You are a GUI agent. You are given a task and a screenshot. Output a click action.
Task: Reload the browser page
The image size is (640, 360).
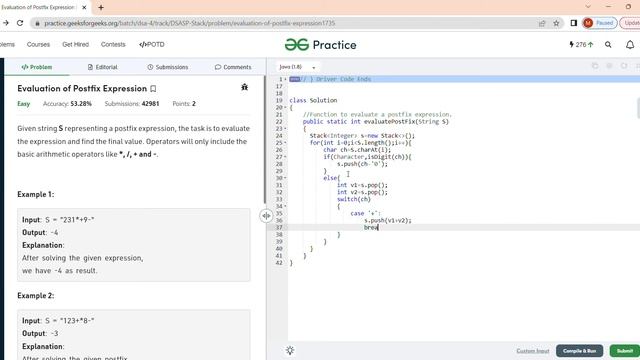pyautogui.click(x=20, y=23)
